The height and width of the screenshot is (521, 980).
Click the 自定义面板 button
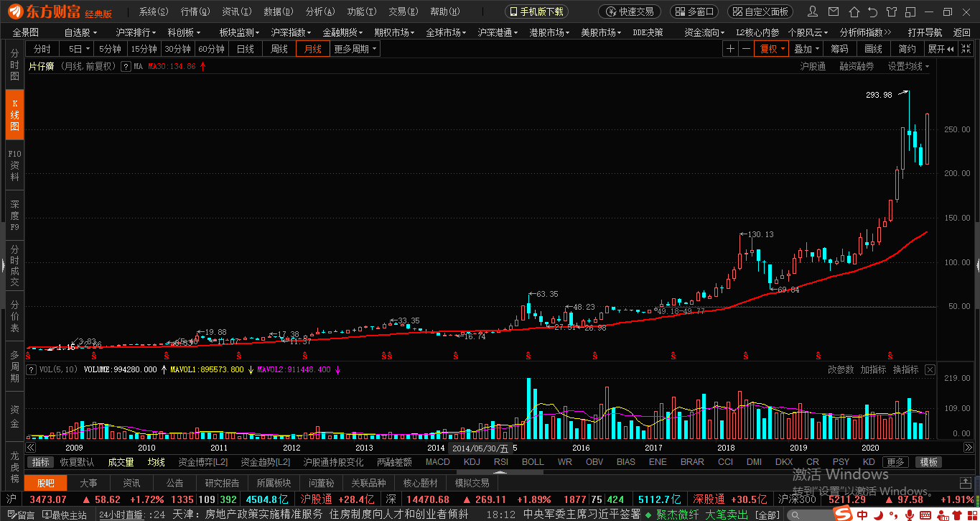pyautogui.click(x=760, y=11)
